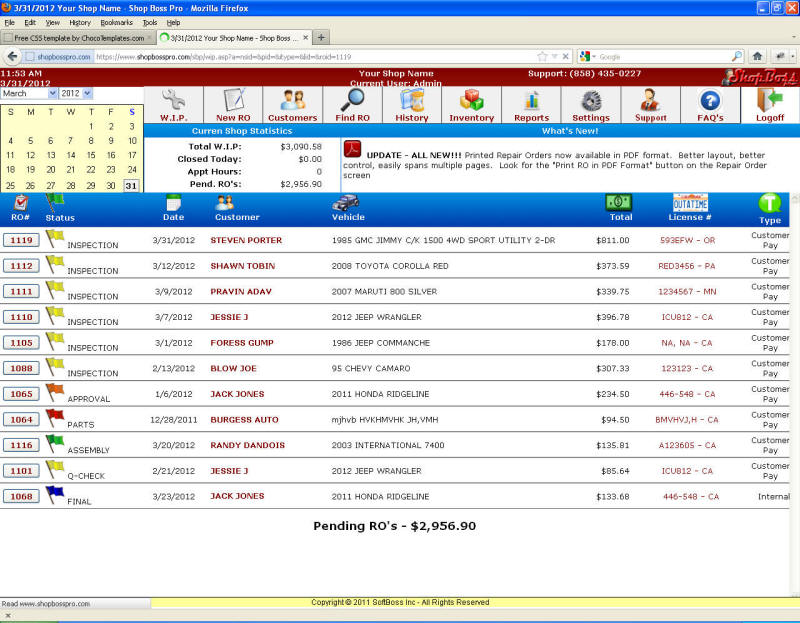The height and width of the screenshot is (623, 800).
Task: Click date 12/28/2011
Action: click(173, 419)
